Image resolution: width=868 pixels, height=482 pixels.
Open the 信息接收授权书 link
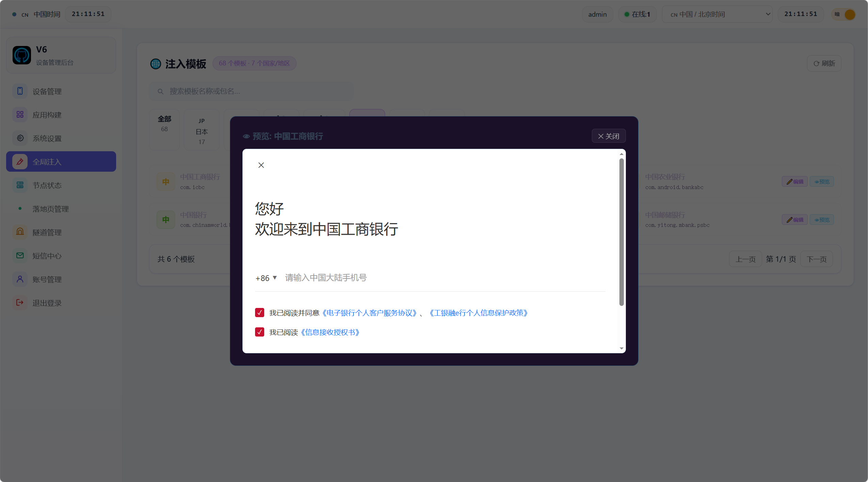[330, 332]
